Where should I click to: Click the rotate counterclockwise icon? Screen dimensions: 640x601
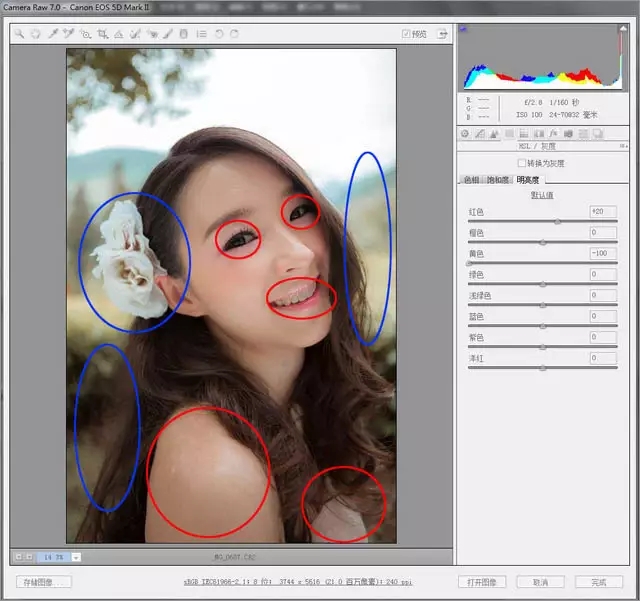[218, 33]
